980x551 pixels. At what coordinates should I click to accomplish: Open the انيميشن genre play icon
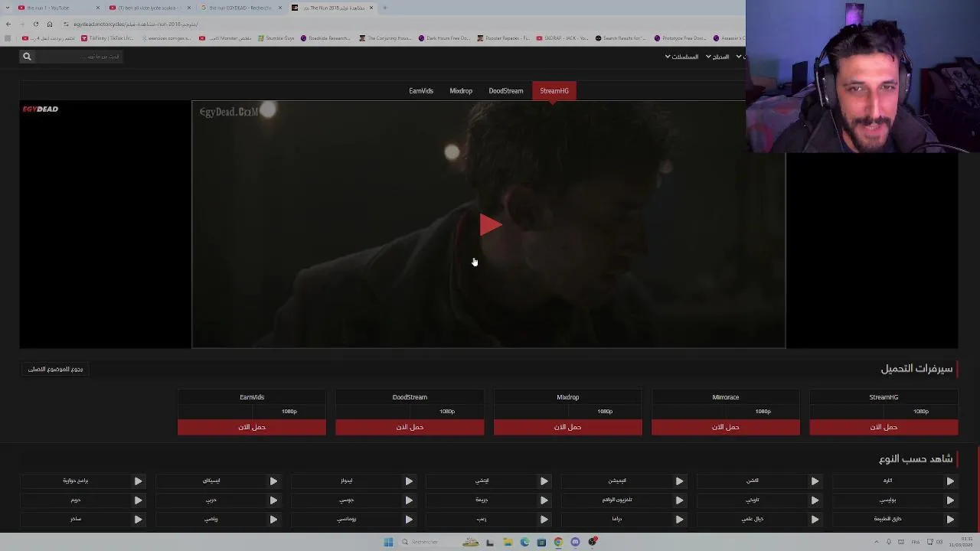[679, 481]
